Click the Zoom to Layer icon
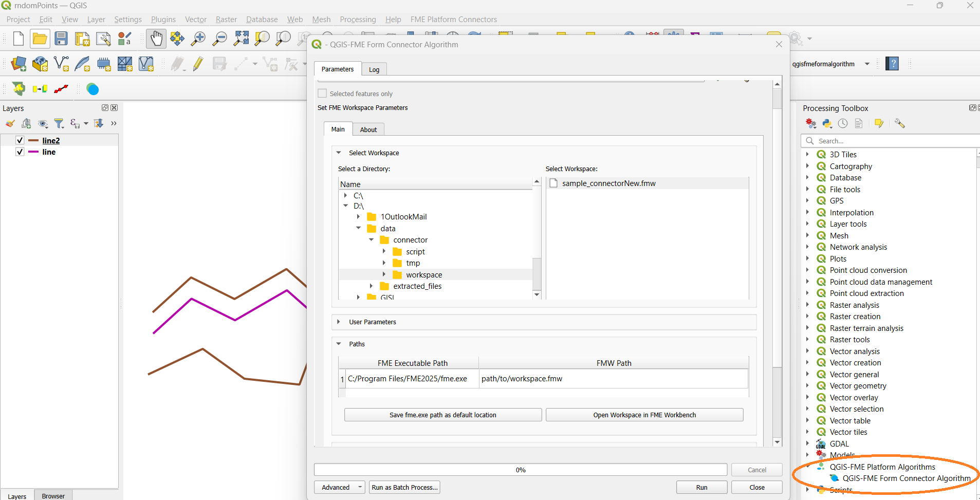 283,39
